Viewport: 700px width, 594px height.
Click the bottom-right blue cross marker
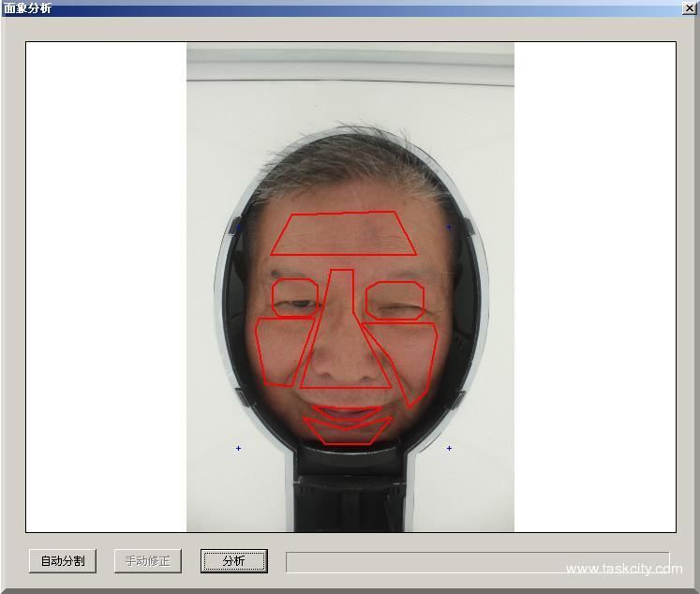(449, 449)
